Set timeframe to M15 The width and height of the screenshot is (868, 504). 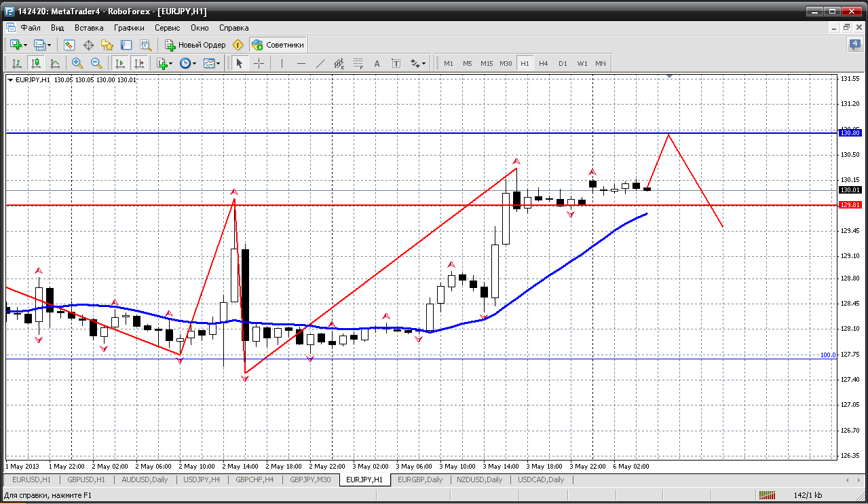[x=487, y=63]
